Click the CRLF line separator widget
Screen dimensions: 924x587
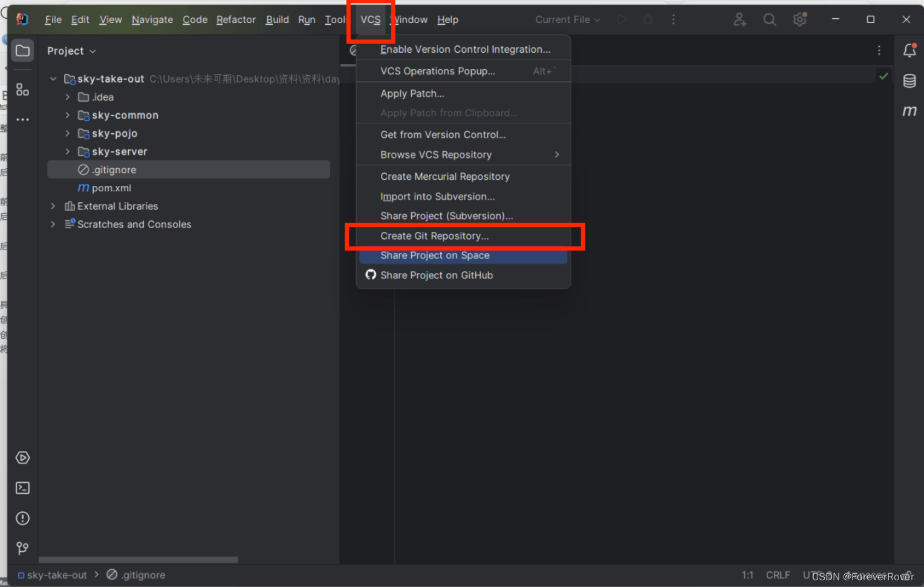coord(778,575)
